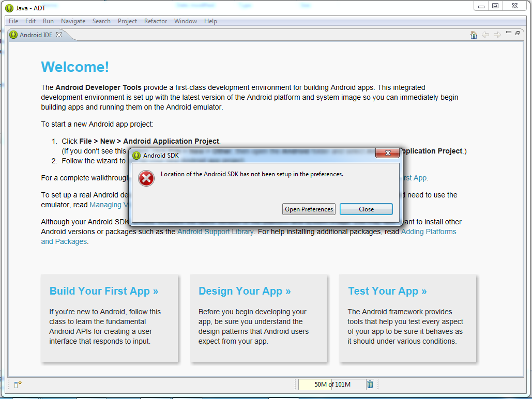
Task: Click the heap status memory bar 50M of 101M
Action: click(x=332, y=385)
